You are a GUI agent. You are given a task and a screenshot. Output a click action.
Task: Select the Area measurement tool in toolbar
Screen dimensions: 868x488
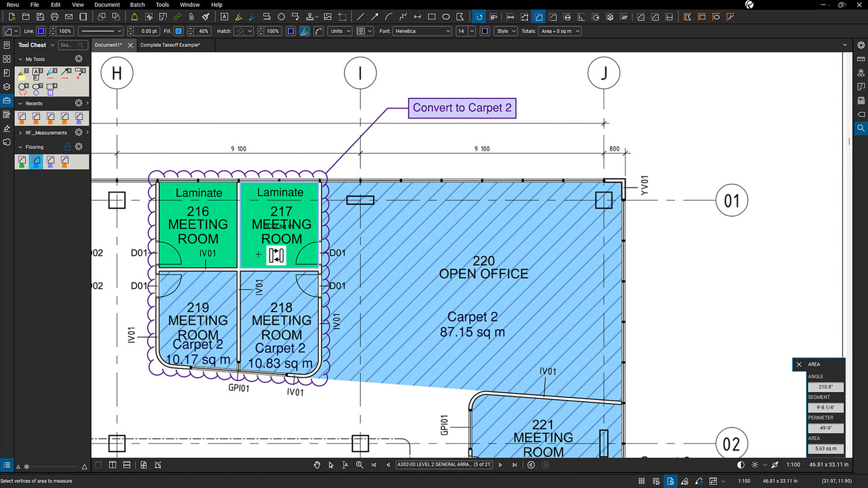[x=539, y=17]
